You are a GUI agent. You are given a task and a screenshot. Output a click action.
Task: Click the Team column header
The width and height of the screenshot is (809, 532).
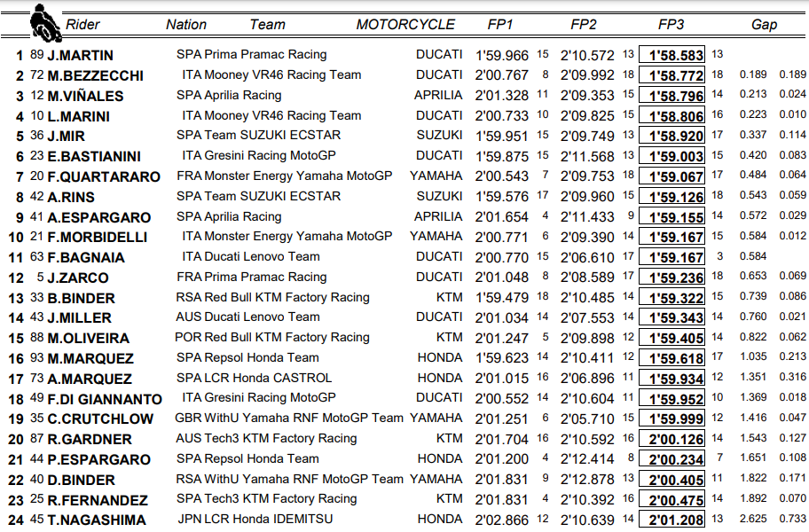(x=267, y=24)
